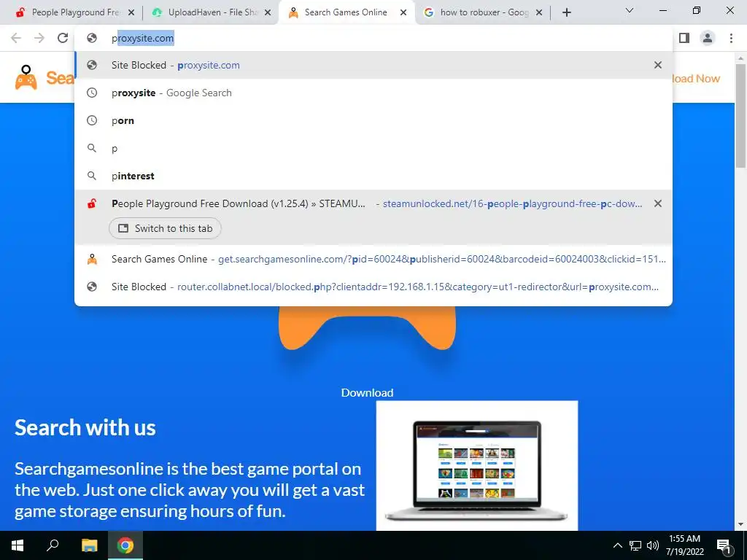The width and height of the screenshot is (747, 560).
Task: Click Chrome icon in taskbar
Action: coord(125,545)
